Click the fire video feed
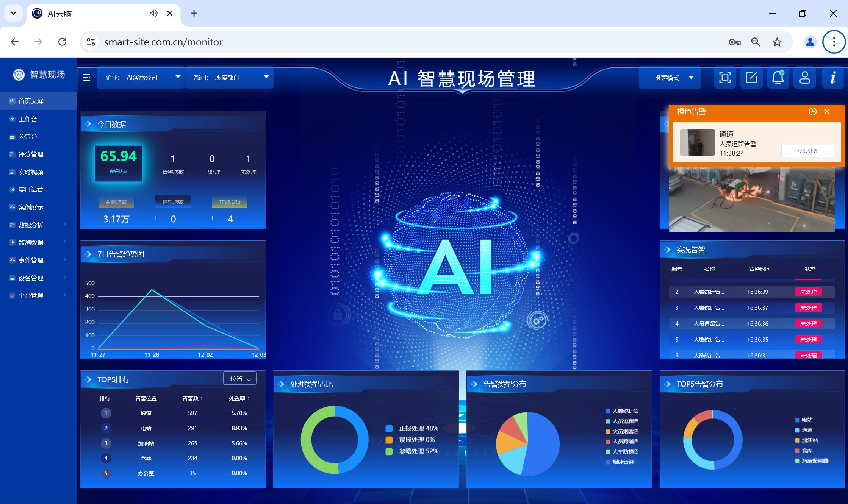The image size is (848, 504). pyautogui.click(x=751, y=200)
